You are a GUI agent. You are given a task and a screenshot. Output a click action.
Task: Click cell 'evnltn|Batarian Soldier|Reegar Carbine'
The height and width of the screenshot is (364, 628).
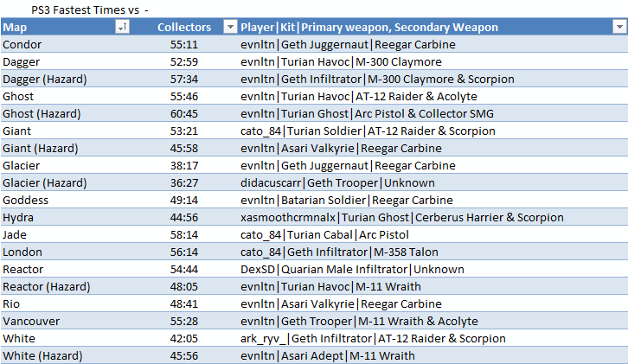[x=433, y=200]
